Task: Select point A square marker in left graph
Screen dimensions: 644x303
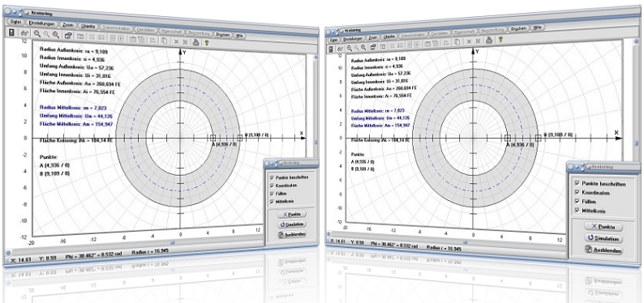Action: 213,139
